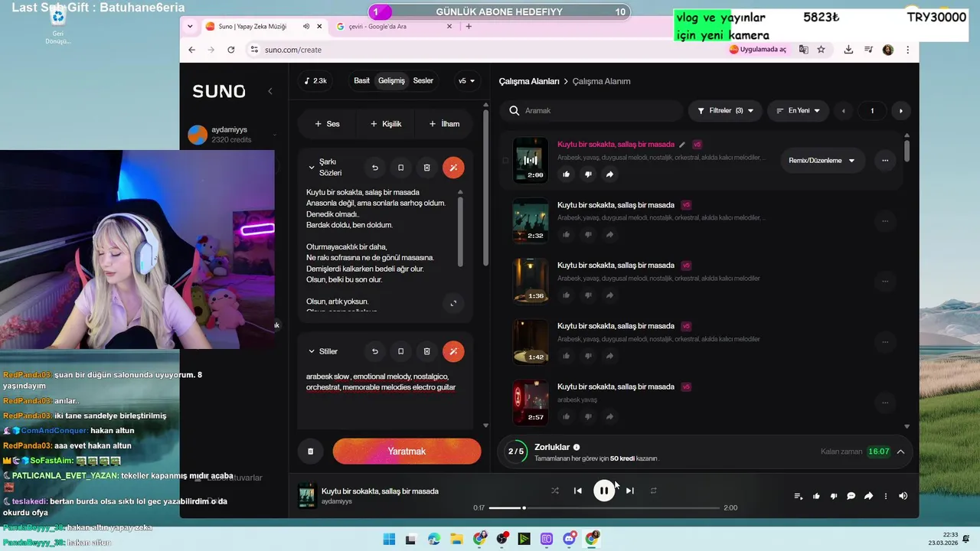Open the 2.3k credits counter

(315, 81)
